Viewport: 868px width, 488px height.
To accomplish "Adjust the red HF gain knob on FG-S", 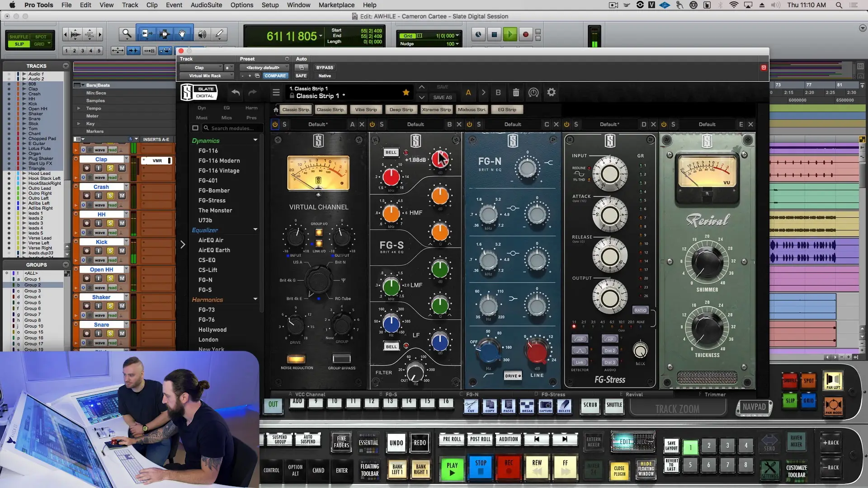I will click(x=439, y=159).
